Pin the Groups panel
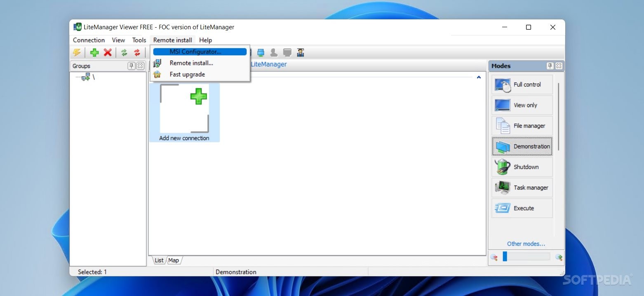The image size is (644, 296). [x=132, y=66]
